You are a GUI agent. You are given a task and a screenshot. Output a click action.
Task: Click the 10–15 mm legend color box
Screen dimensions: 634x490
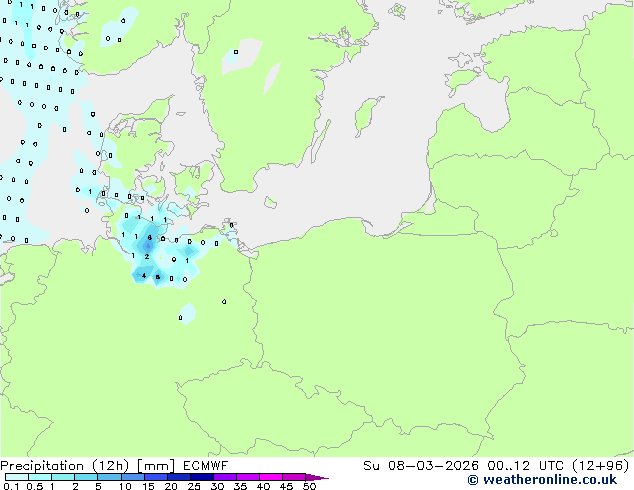click(132, 477)
